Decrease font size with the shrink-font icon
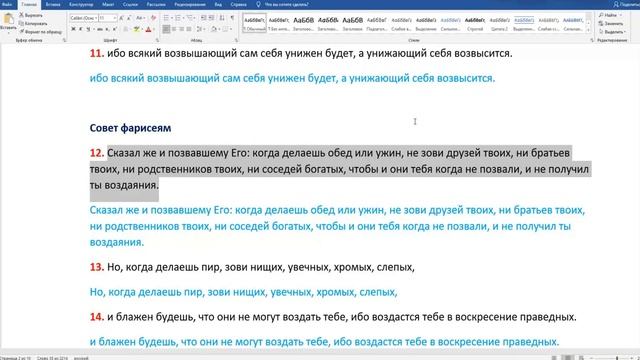This screenshot has height=360, width=640. coord(129,18)
